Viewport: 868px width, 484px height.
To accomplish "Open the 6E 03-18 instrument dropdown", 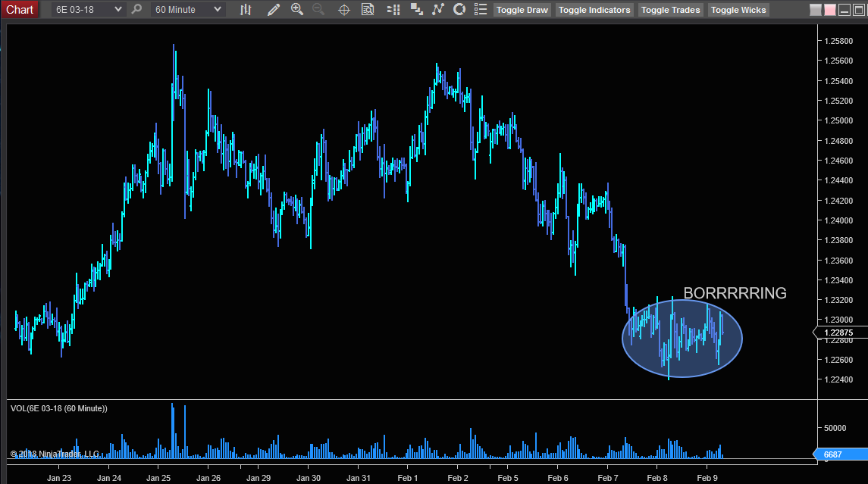I will point(88,9).
